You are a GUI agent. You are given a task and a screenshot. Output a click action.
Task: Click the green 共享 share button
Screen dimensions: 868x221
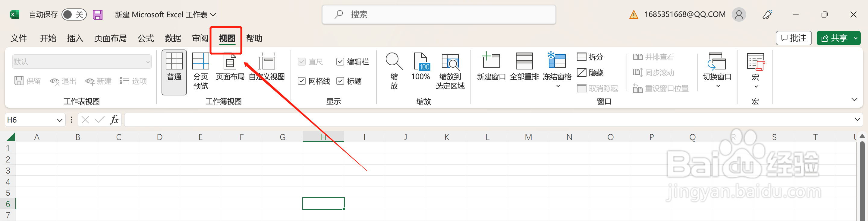pyautogui.click(x=834, y=38)
